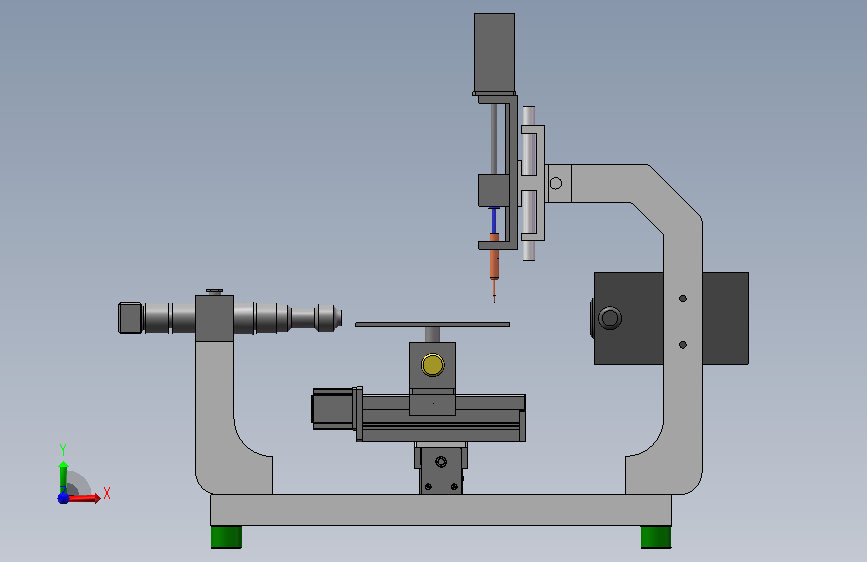Select the flat horizontal sample platform plate
This screenshot has width=867, height=562.
[432, 325]
